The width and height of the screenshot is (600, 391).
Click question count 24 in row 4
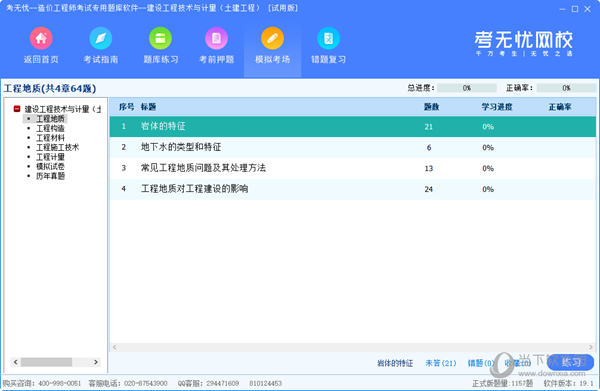coord(429,189)
